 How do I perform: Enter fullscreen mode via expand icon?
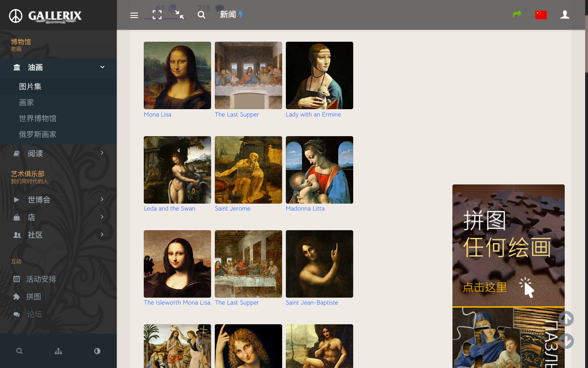pyautogui.click(x=157, y=15)
